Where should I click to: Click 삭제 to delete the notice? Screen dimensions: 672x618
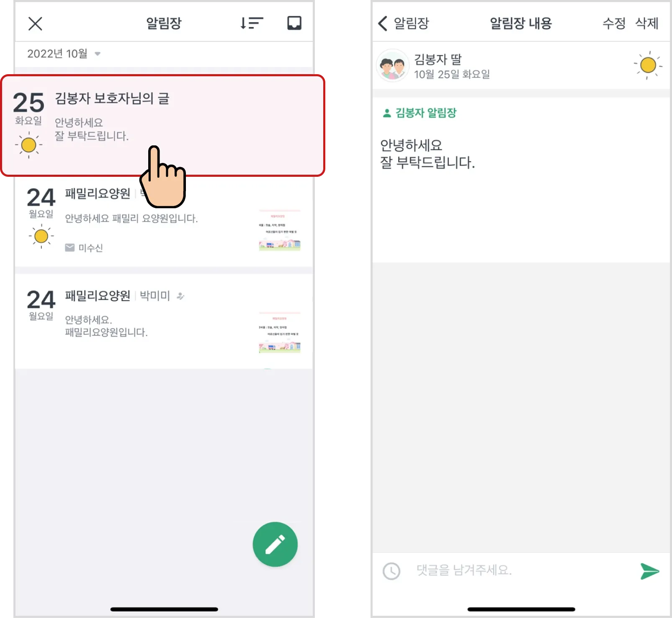[647, 23]
